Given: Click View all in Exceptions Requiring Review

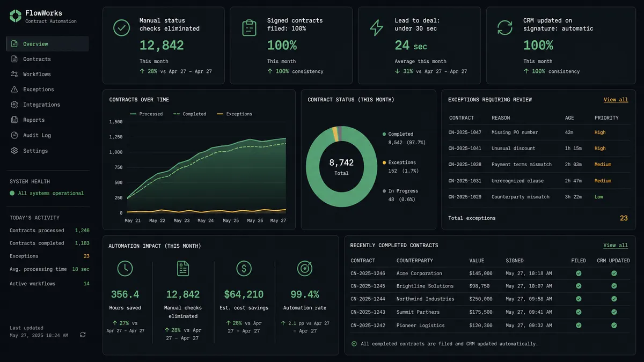Looking at the screenshot, I should point(616,100).
